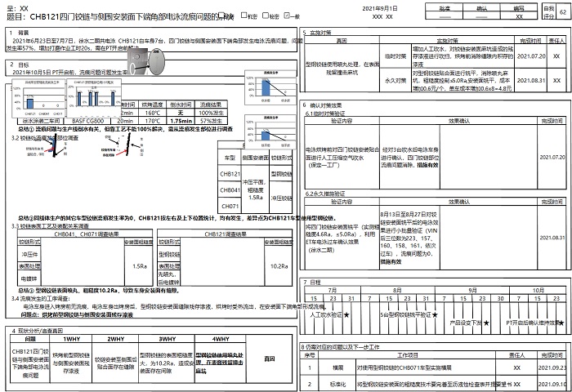Click 2021.07.20 in the 临时对策 row
Screen dimensions: 572x392
(x=531, y=56)
